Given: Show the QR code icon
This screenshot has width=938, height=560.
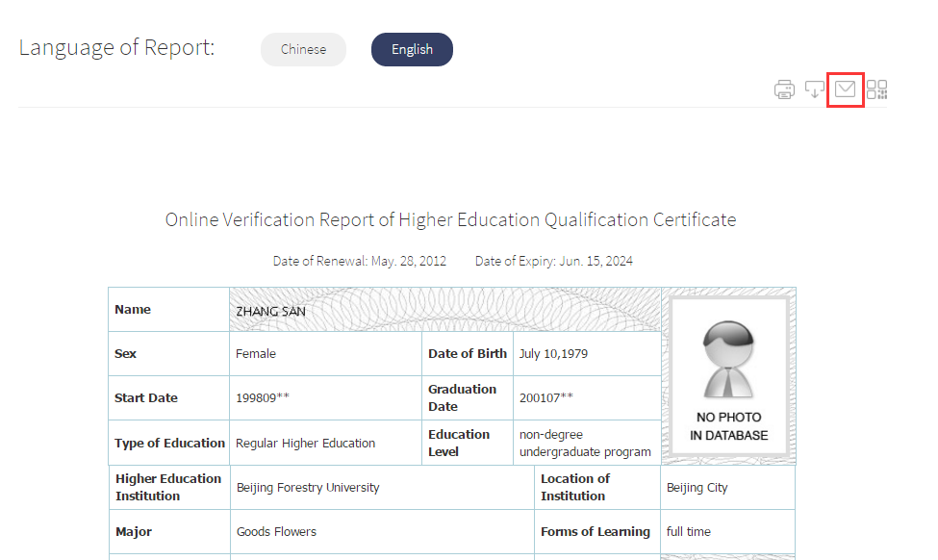Looking at the screenshot, I should (877, 89).
